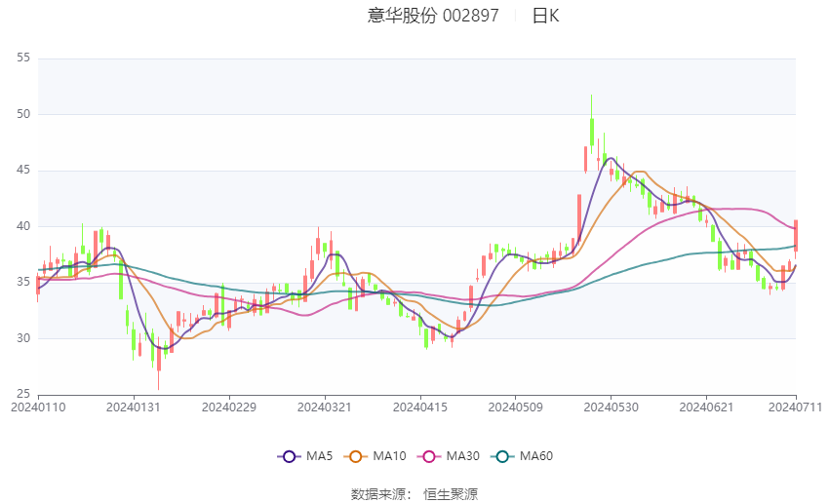Click the 20240131 date axis label
The width and height of the screenshot is (829, 504).
pyautogui.click(x=134, y=407)
